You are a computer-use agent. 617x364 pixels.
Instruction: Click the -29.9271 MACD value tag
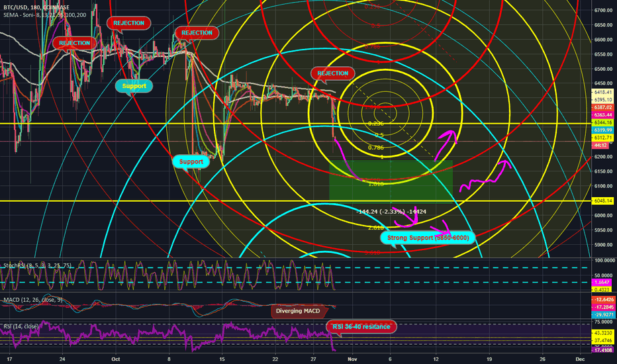tap(603, 314)
